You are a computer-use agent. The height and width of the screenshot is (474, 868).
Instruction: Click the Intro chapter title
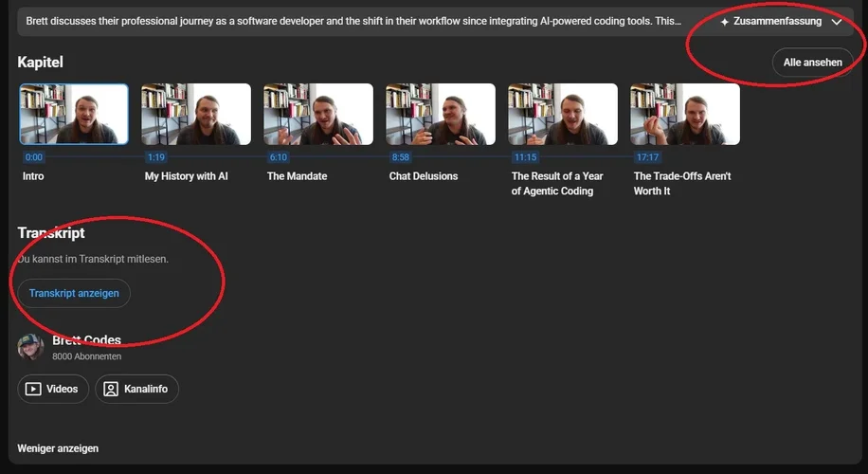(33, 176)
